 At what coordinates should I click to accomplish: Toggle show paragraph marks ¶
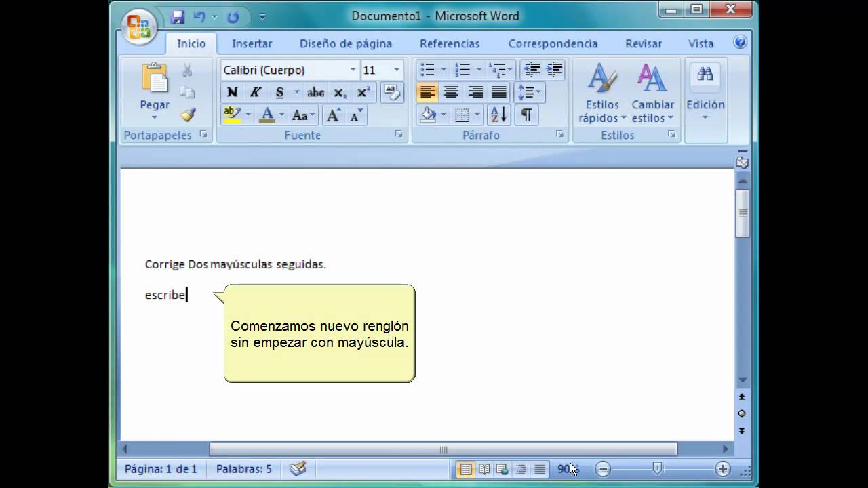pyautogui.click(x=526, y=115)
